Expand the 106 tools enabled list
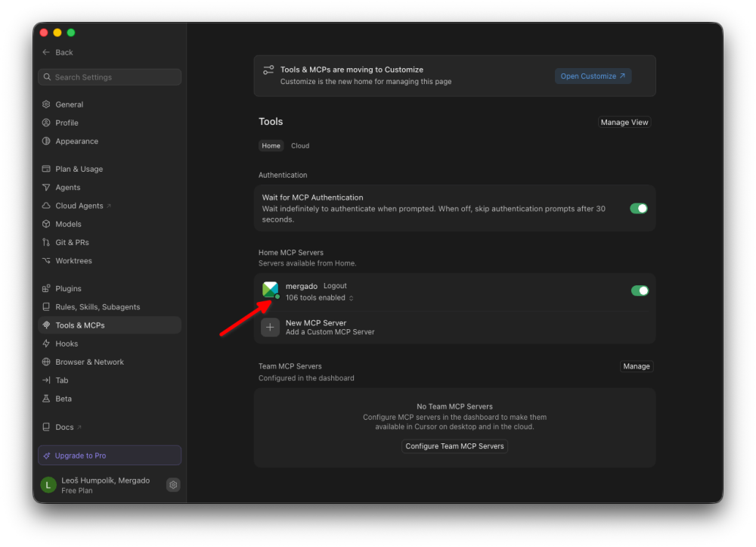The height and width of the screenshot is (547, 756). click(x=319, y=297)
